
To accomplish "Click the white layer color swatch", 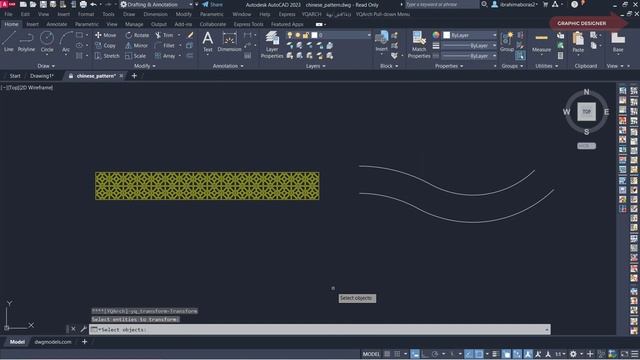I will tap(315, 35).
